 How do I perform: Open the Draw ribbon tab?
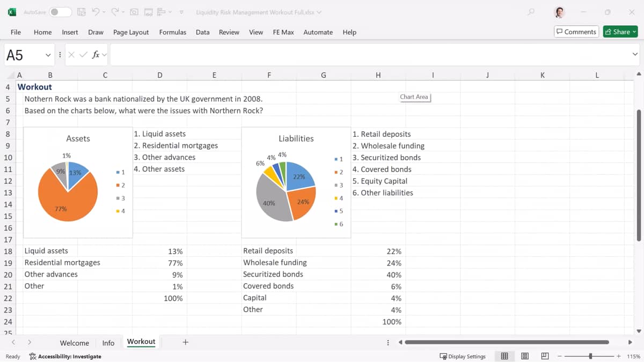96,32
